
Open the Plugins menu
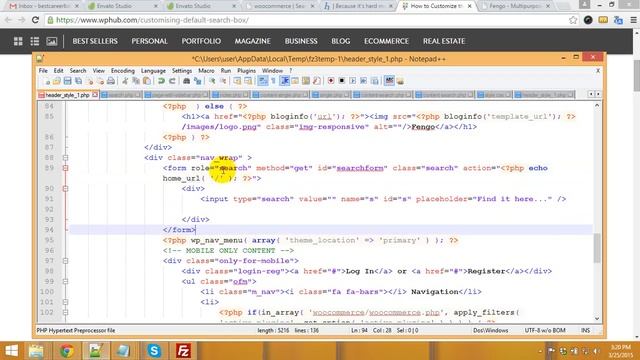[246, 71]
